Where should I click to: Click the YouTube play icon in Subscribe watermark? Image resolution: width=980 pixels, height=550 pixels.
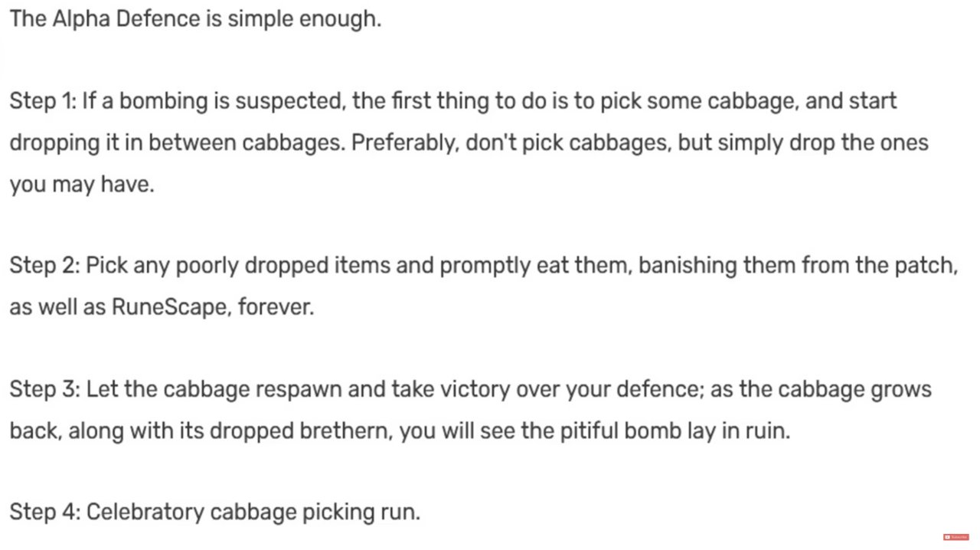947,537
